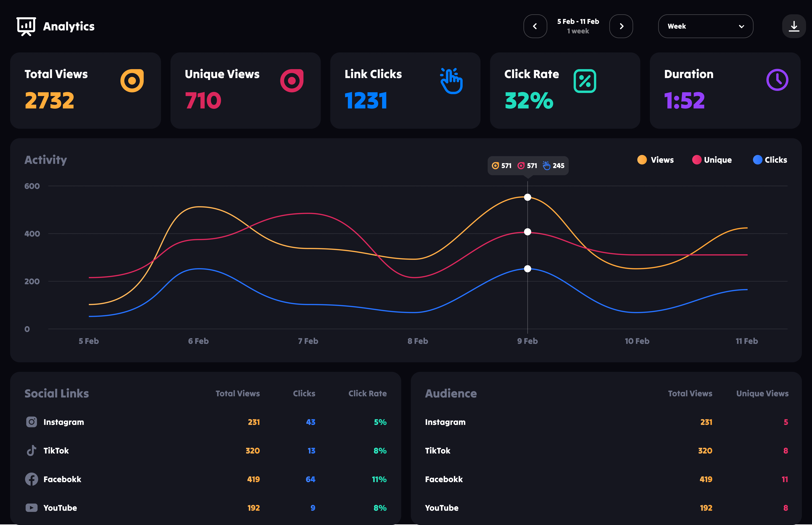The width and height of the screenshot is (812, 525).
Task: Toggle the Clicks series in chart legend
Action: (770, 160)
